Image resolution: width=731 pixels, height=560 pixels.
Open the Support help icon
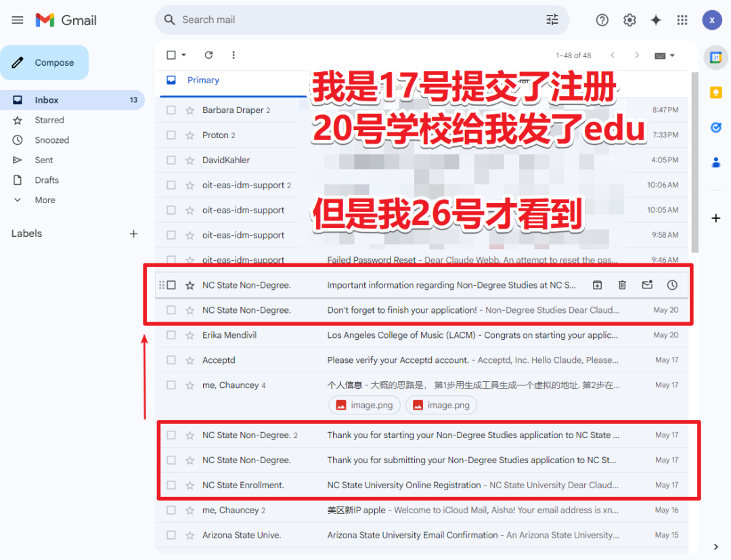tap(602, 20)
